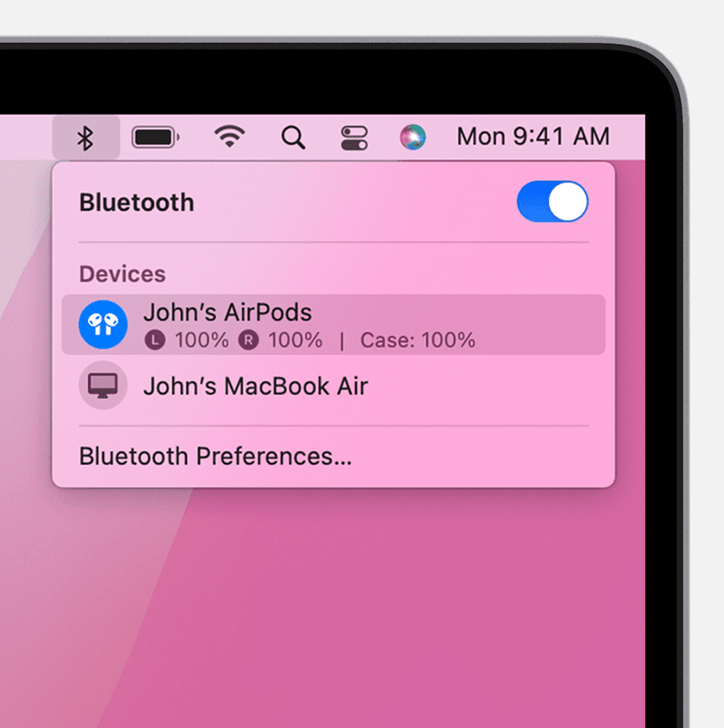This screenshot has width=724, height=728.
Task: Click the Case: 100% battery text
Action: (x=418, y=340)
